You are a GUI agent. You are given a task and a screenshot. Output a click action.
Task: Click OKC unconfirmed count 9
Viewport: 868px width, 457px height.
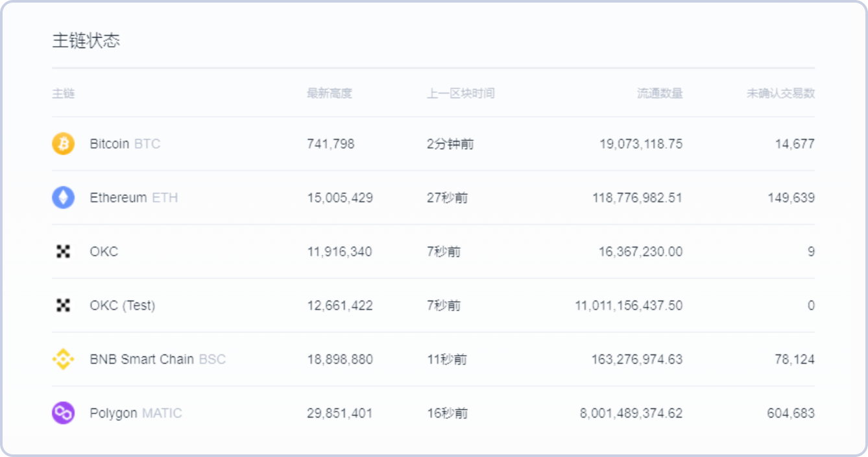coord(811,251)
